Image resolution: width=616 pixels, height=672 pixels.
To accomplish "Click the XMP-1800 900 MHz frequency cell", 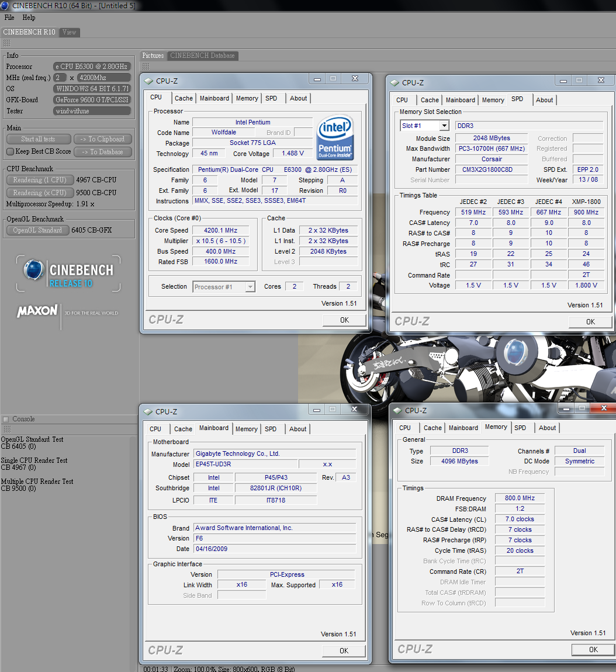I will (x=586, y=212).
